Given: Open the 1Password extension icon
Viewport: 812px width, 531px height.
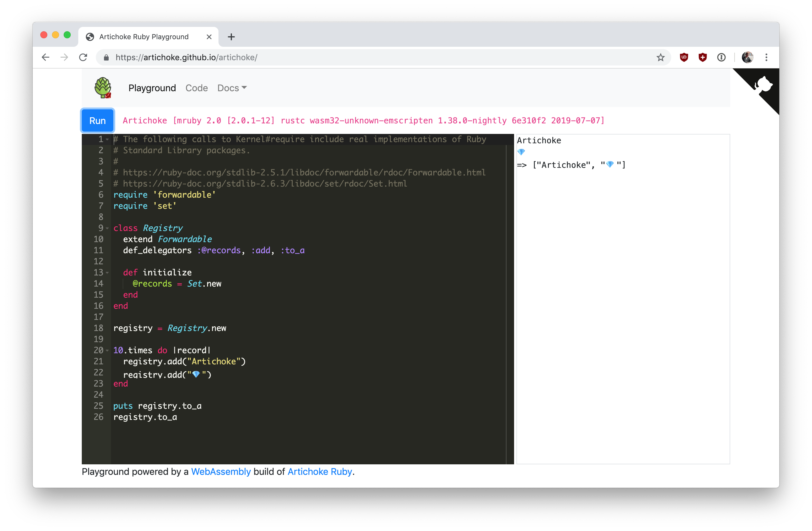Looking at the screenshot, I should [x=721, y=57].
